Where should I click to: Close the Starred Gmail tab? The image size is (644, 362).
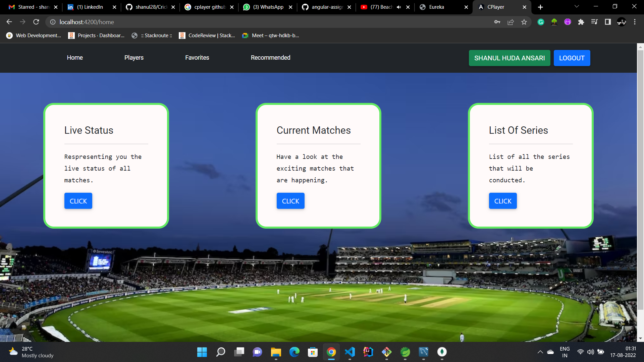point(56,7)
